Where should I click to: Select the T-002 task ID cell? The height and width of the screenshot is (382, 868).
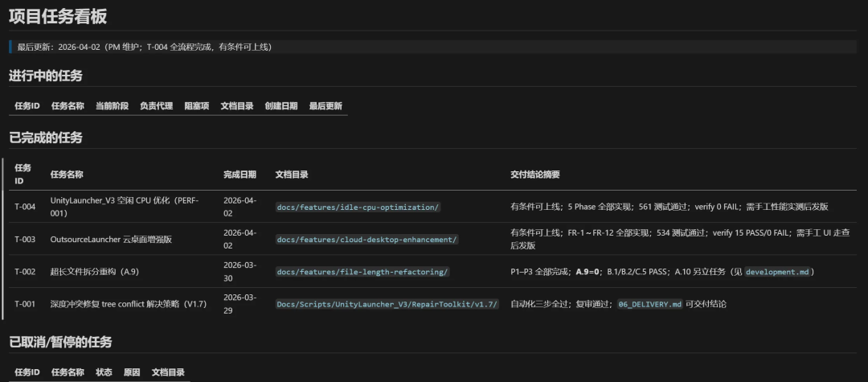tap(25, 272)
